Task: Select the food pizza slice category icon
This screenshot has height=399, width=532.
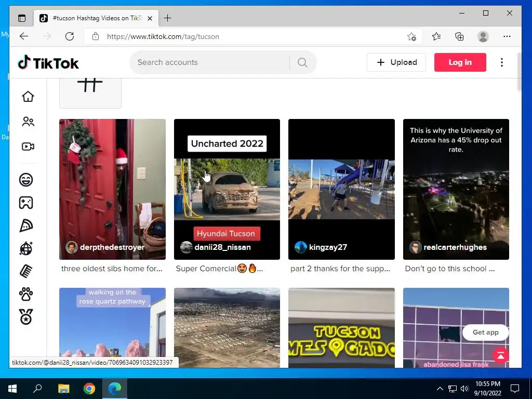Action: (x=26, y=225)
